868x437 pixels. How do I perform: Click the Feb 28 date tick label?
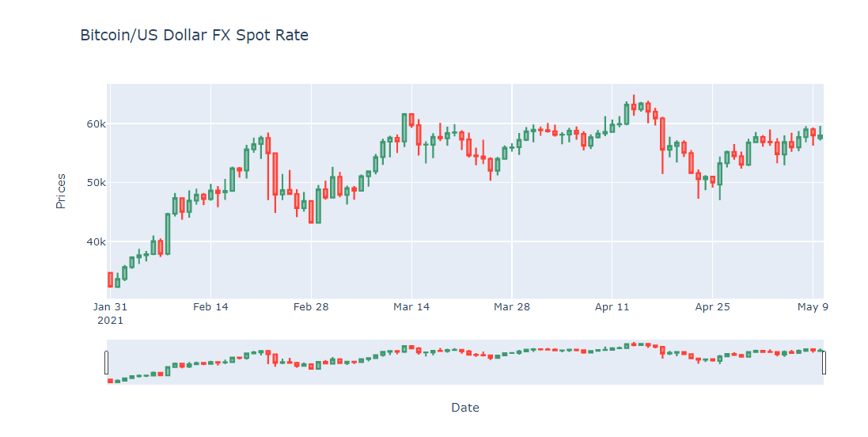click(311, 307)
